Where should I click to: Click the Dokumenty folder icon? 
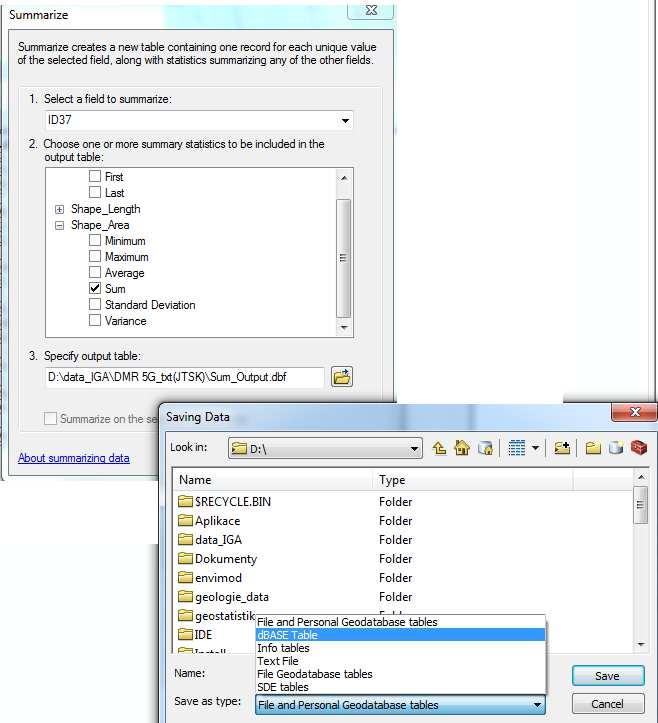click(185, 558)
